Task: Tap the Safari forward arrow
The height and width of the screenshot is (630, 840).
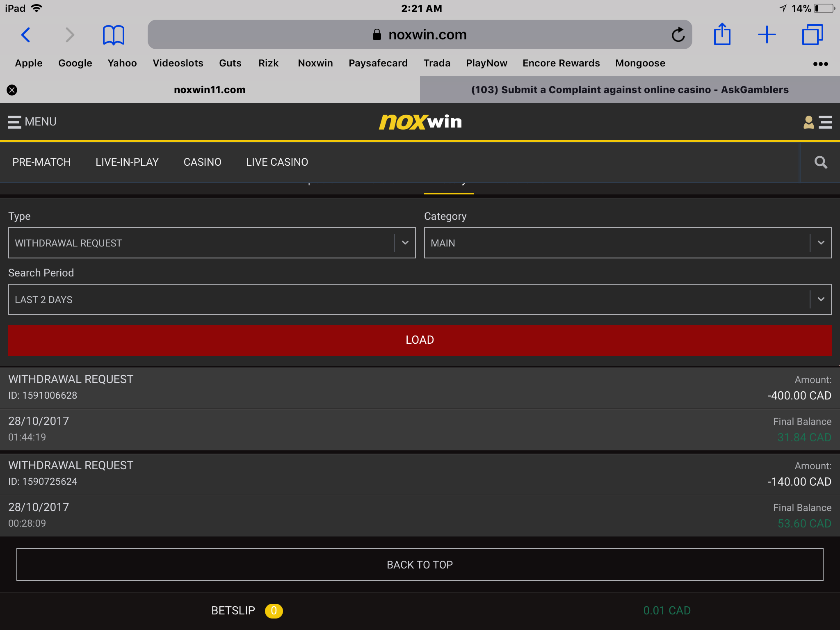Action: pos(70,35)
